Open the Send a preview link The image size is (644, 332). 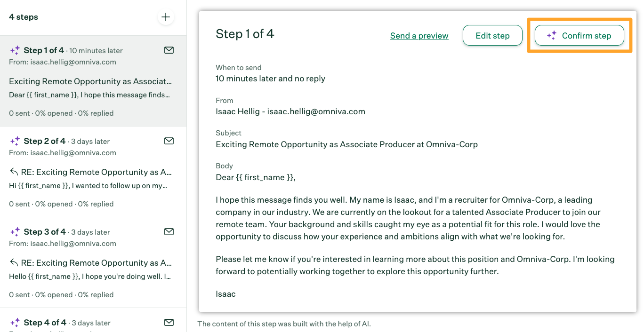coord(419,36)
